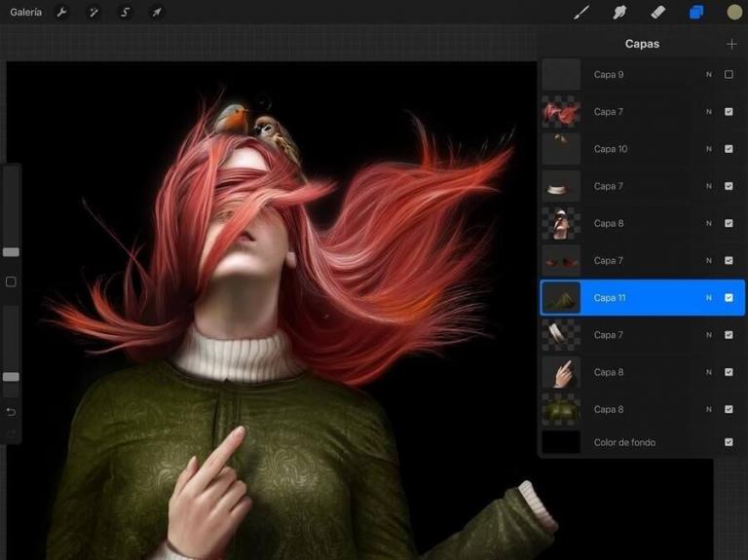Open the Adjustments magic wand menu

[x=93, y=13]
